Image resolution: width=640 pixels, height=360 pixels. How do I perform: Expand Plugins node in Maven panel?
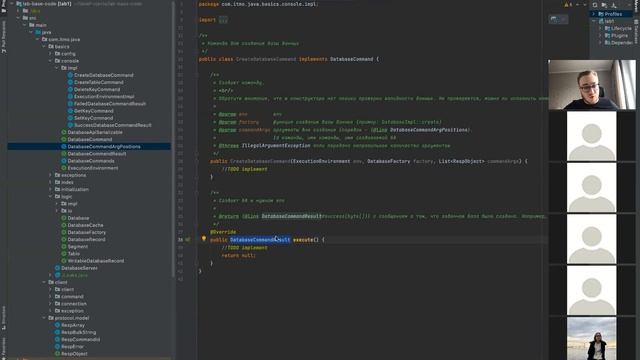pos(600,36)
